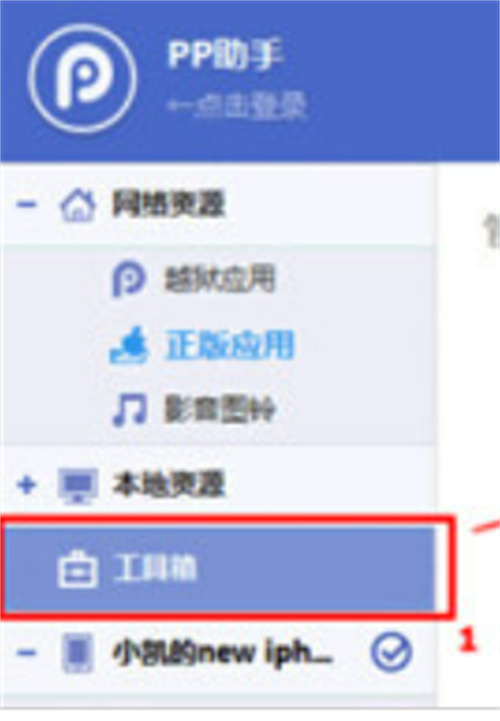
Task: Open the 点击登录 login link
Action: (x=237, y=107)
